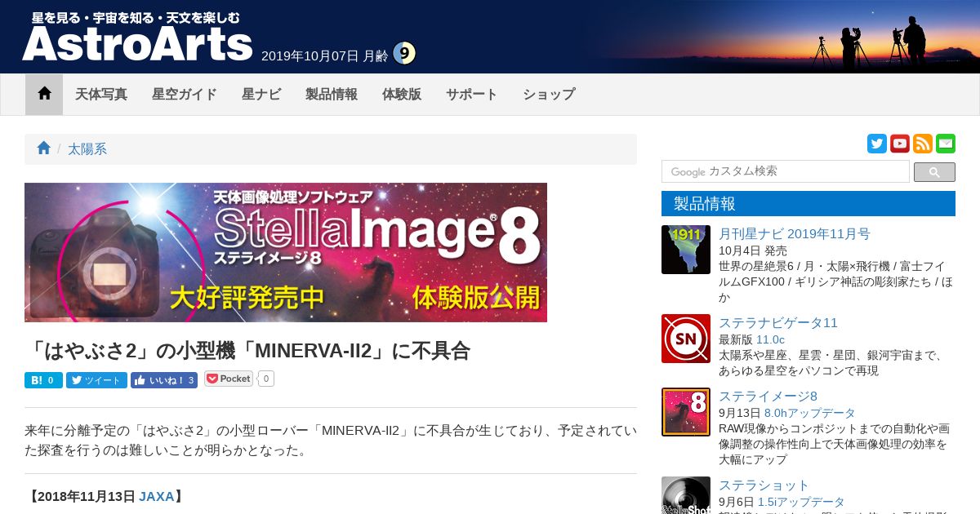Open the 1.5iアップデータ link
Viewport: 980px width, 514px height.
click(801, 502)
